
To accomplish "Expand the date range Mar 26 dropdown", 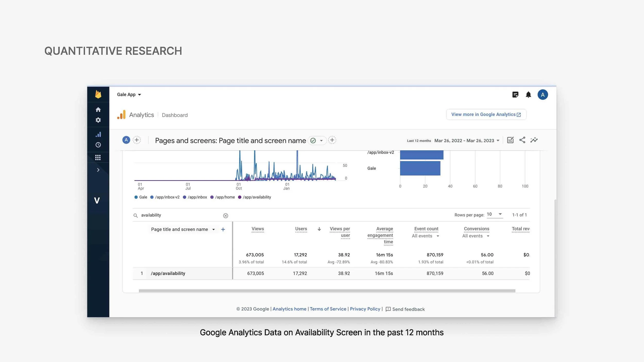I will tap(467, 141).
